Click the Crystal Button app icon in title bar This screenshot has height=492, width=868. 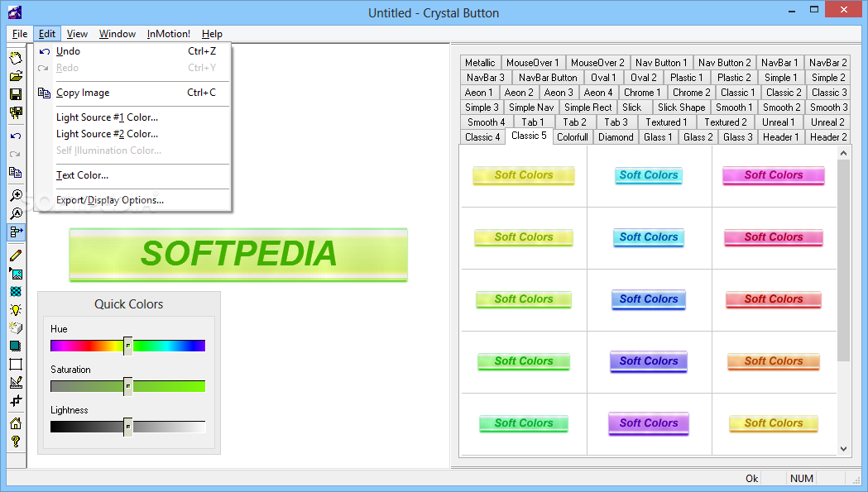pyautogui.click(x=15, y=12)
